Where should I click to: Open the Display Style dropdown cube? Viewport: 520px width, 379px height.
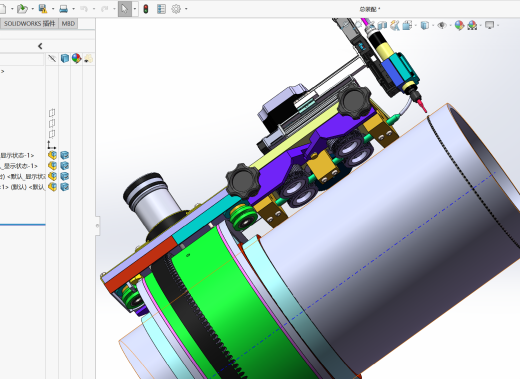tap(425, 25)
